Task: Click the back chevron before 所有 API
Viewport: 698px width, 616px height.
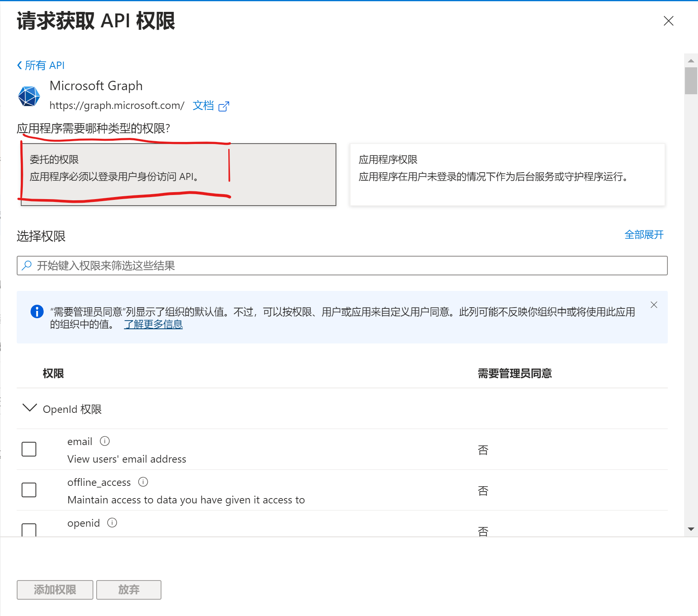Action: point(20,65)
